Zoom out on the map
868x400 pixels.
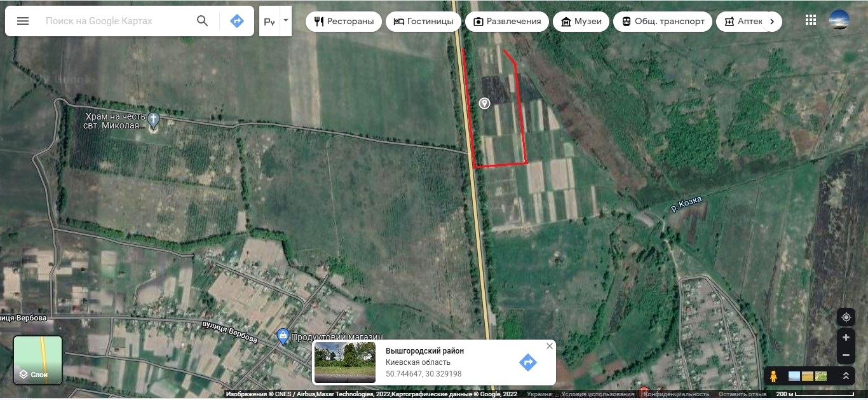click(x=846, y=355)
